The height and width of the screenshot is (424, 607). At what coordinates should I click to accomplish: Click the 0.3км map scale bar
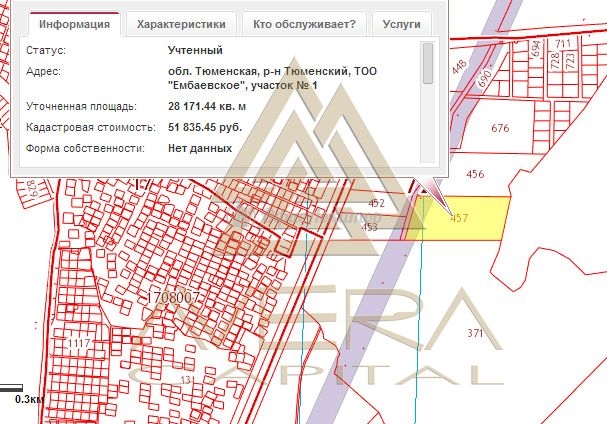click(12, 388)
